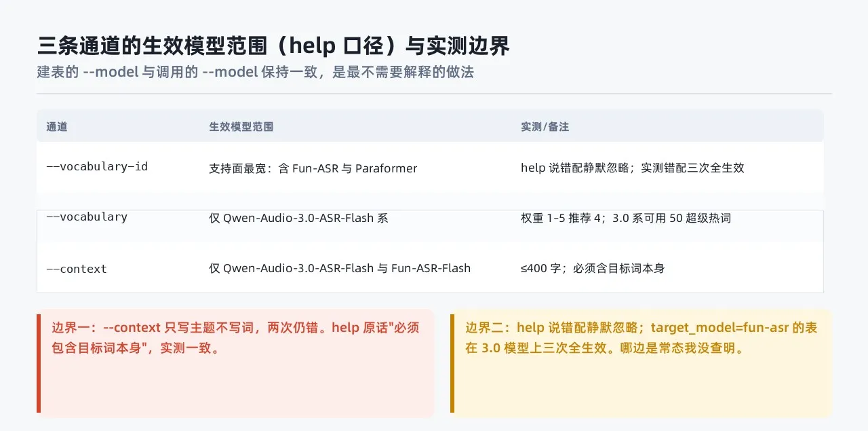Click the note ≤400 字；必须含目标词本身
The height and width of the screenshot is (431, 868).
[x=592, y=268]
